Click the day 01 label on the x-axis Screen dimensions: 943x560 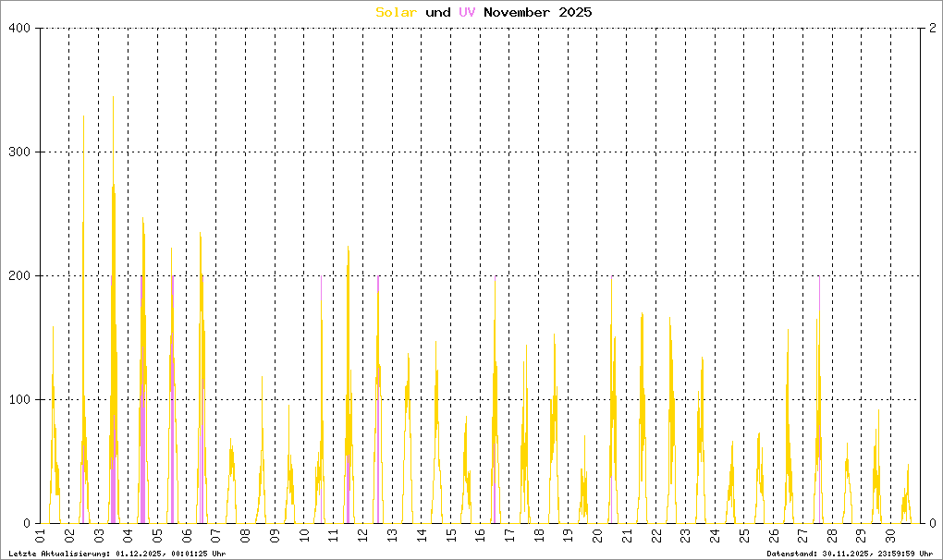pos(40,536)
